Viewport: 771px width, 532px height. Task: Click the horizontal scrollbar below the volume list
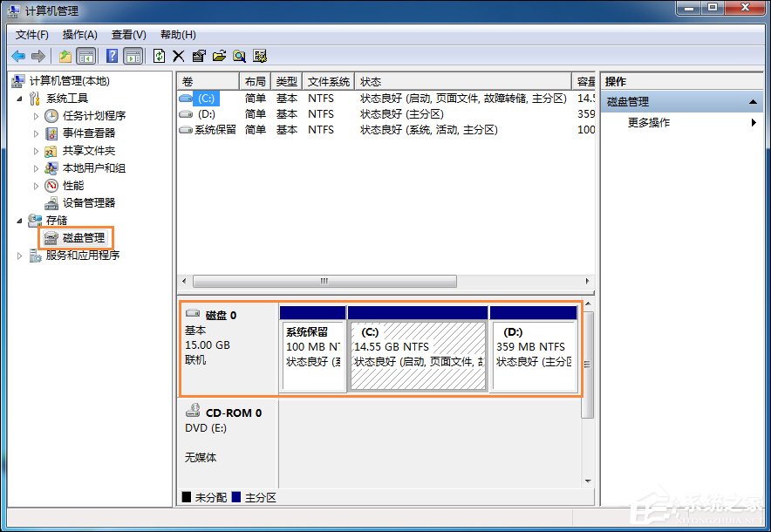coord(323,281)
